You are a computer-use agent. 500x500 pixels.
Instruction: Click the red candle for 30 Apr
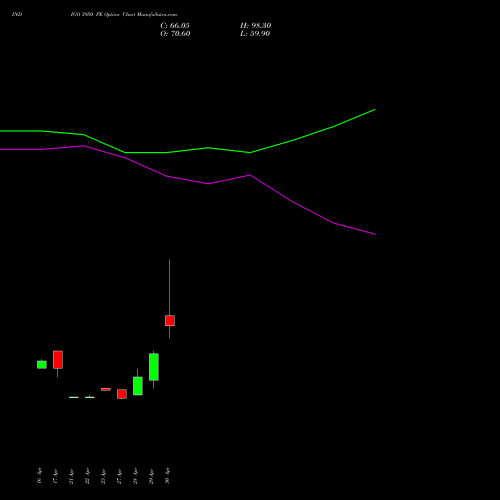pyautogui.click(x=170, y=321)
